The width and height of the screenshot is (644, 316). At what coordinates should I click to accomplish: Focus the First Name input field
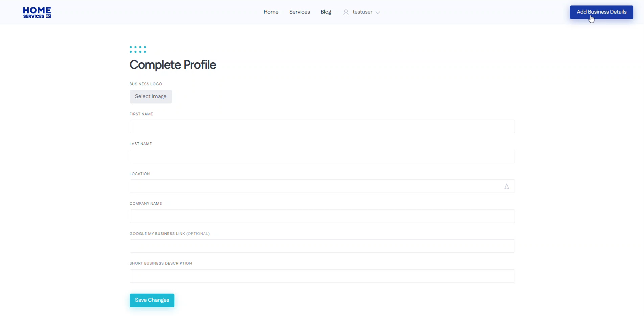click(x=322, y=127)
